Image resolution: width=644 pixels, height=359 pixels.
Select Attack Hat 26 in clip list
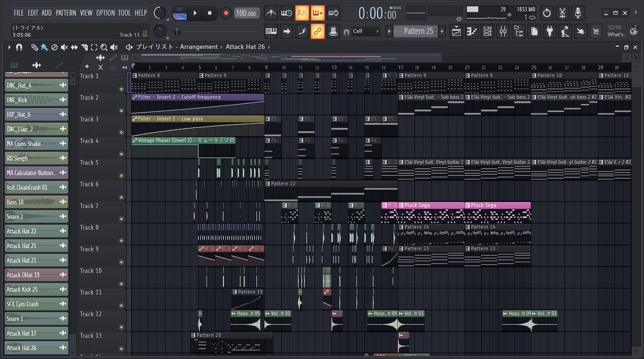36,348
